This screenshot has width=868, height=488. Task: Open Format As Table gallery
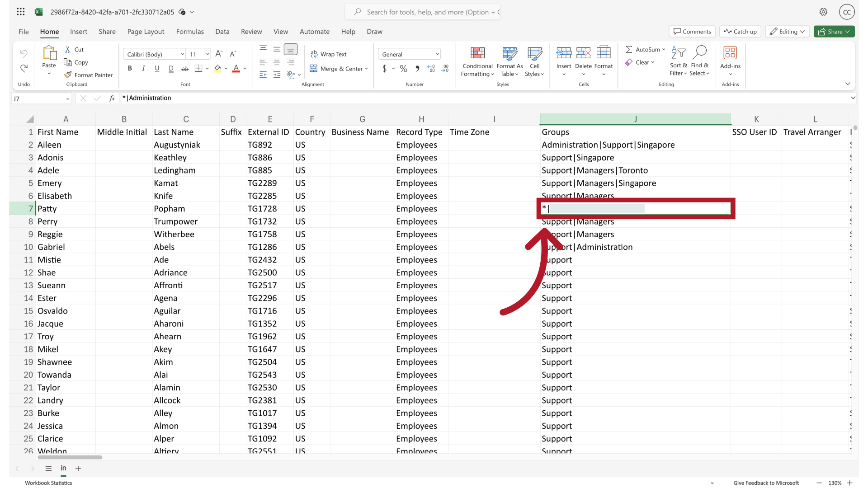pyautogui.click(x=509, y=62)
